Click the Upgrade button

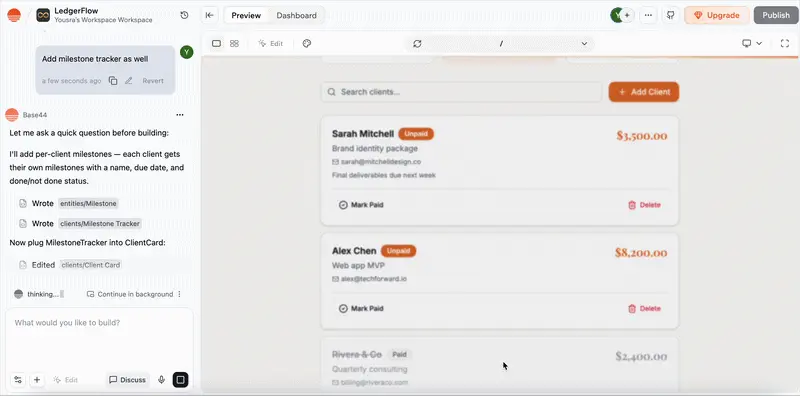coord(716,15)
